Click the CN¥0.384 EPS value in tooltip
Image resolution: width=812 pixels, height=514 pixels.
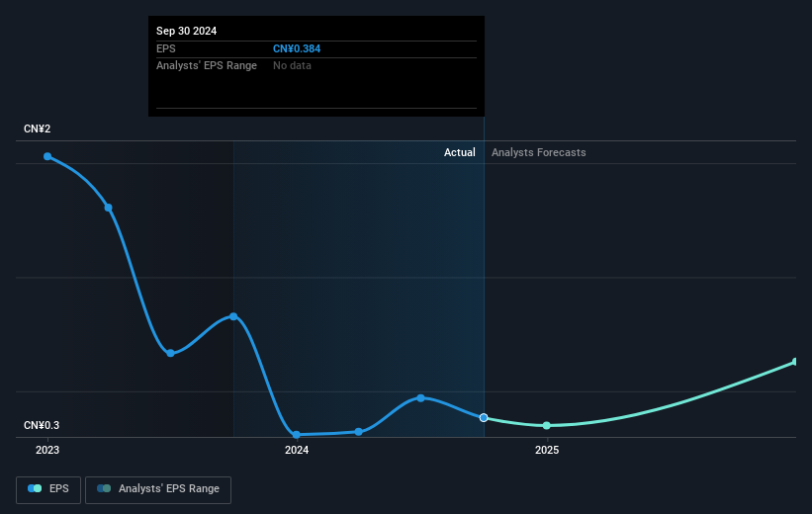point(297,48)
